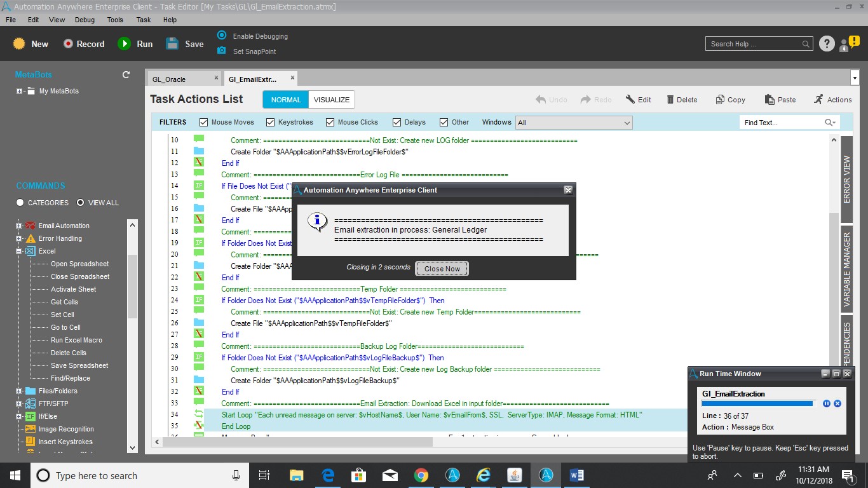The height and width of the screenshot is (488, 868).
Task: Open help via the question mark icon
Action: pyautogui.click(x=826, y=44)
